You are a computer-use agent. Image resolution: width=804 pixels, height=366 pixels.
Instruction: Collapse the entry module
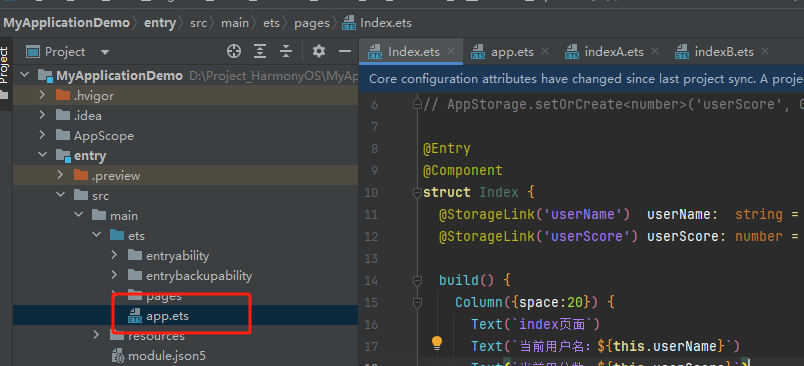coord(43,155)
